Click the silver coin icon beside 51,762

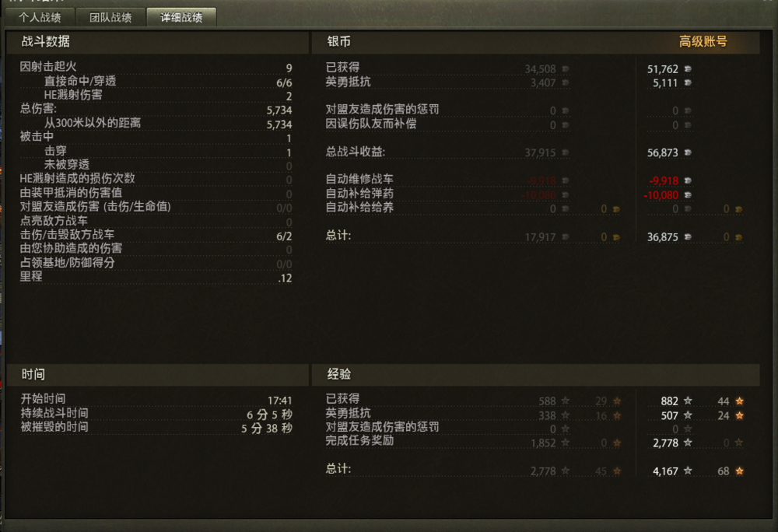(688, 69)
